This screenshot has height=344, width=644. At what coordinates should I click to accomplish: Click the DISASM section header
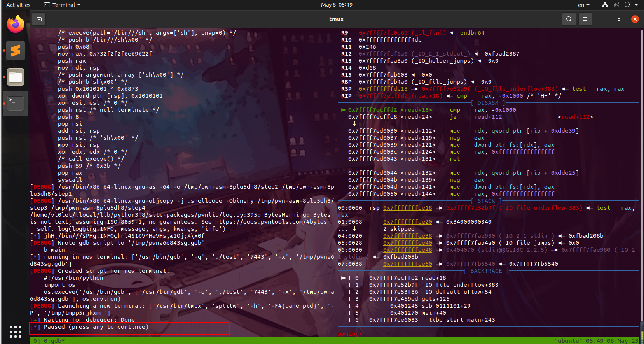tap(488, 103)
